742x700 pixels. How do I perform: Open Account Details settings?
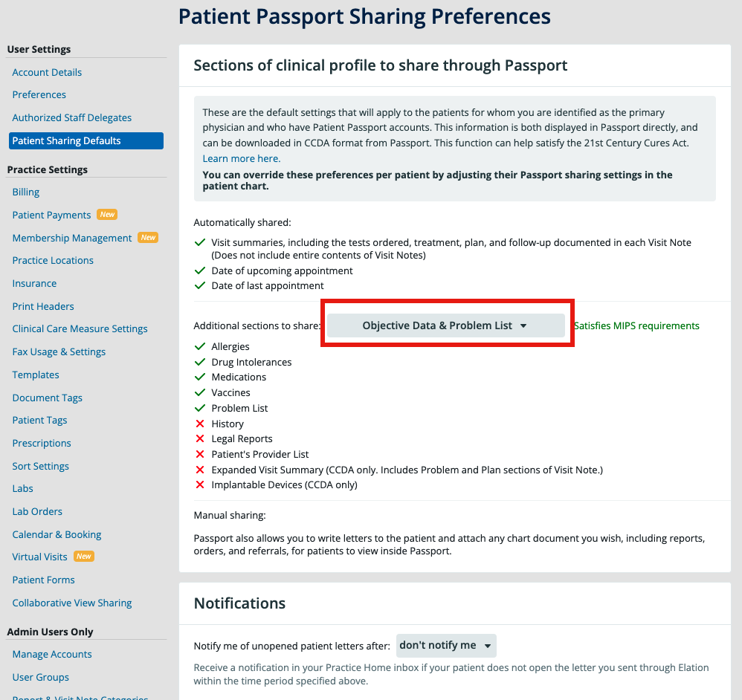(47, 72)
